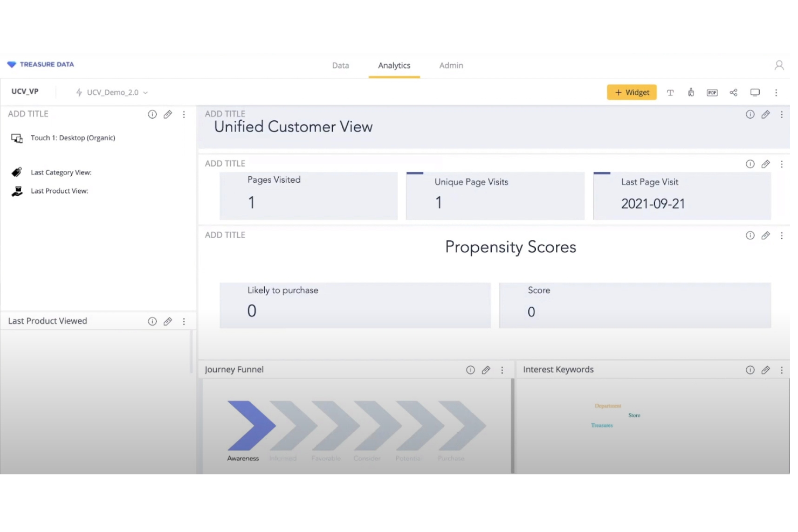This screenshot has height=532, width=798.
Task: Click the info icon on Interest Keywords widget
Action: [x=750, y=370]
